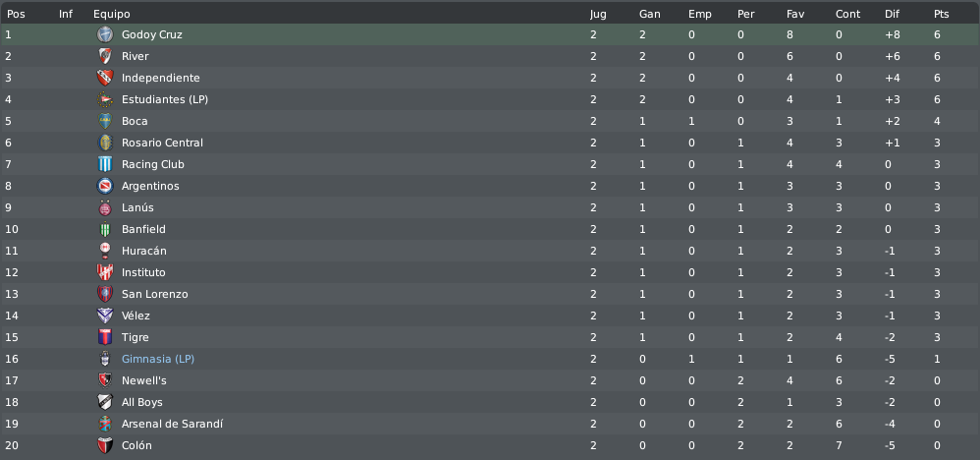This screenshot has width=980, height=460.
Task: Sort table by Pts column header
Action: (x=942, y=14)
